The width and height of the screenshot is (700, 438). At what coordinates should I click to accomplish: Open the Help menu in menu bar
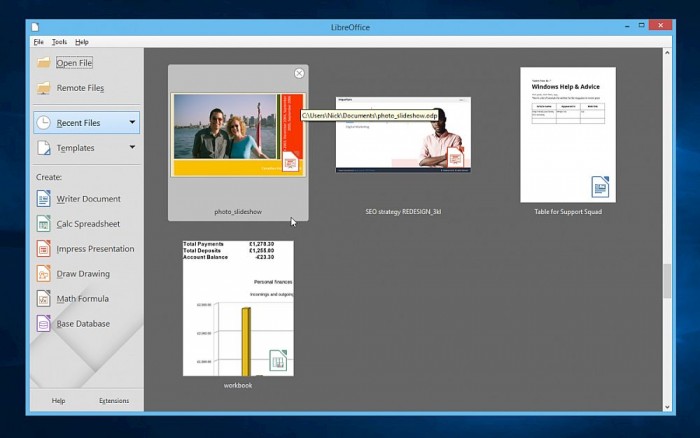82,42
